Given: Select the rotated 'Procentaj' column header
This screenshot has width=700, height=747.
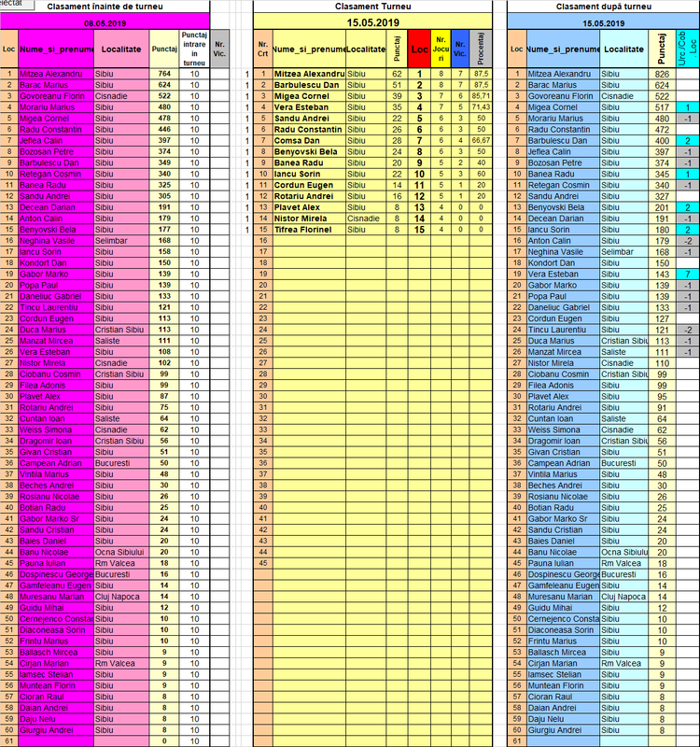Looking at the screenshot, I should click(481, 49).
